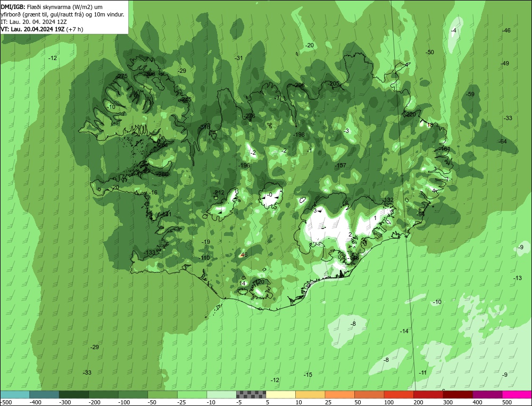The width and height of the screenshot is (532, 406).
Task: Click the legend label -5
Action: (x=239, y=402)
